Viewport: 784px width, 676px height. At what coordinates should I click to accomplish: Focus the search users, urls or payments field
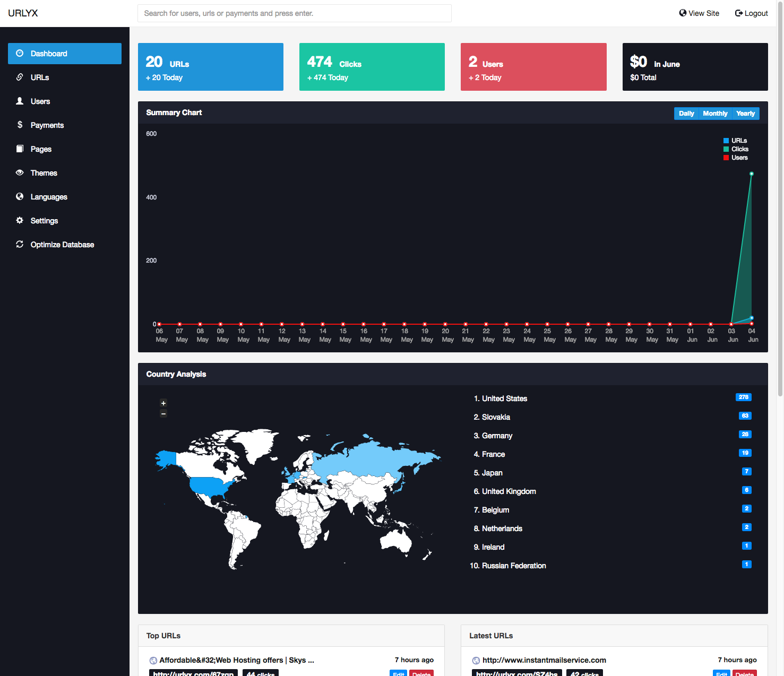pyautogui.click(x=294, y=13)
